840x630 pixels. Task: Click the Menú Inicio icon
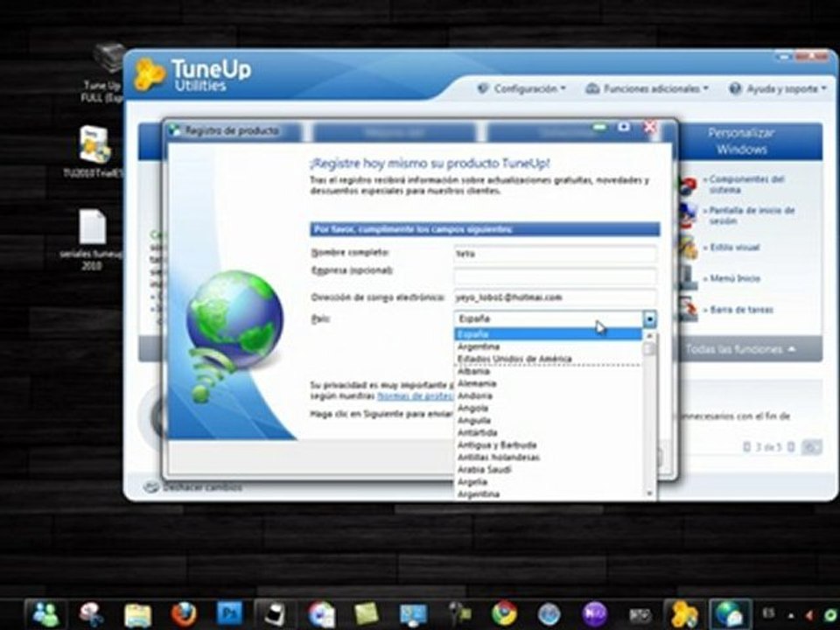coord(688,278)
